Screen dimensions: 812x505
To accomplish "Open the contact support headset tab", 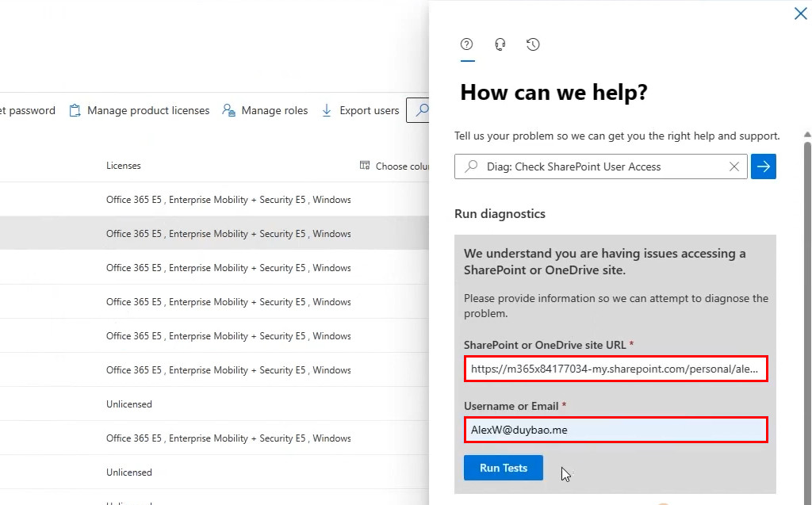I will point(500,44).
